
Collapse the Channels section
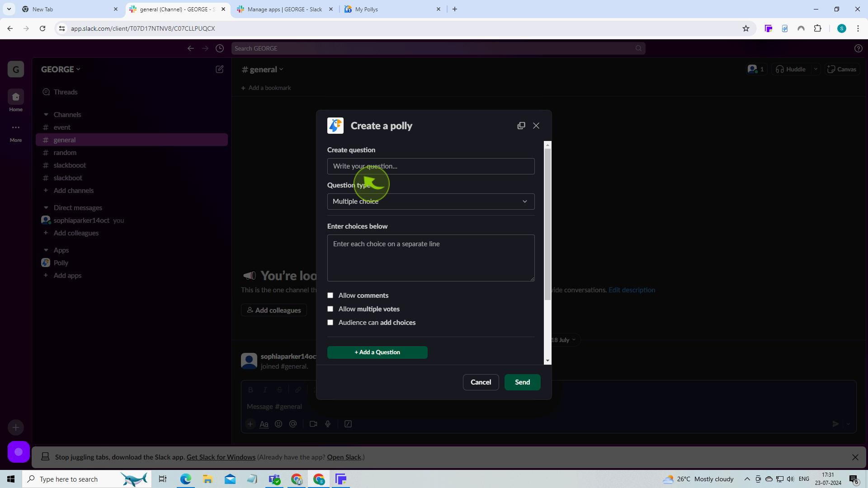pyautogui.click(x=46, y=115)
